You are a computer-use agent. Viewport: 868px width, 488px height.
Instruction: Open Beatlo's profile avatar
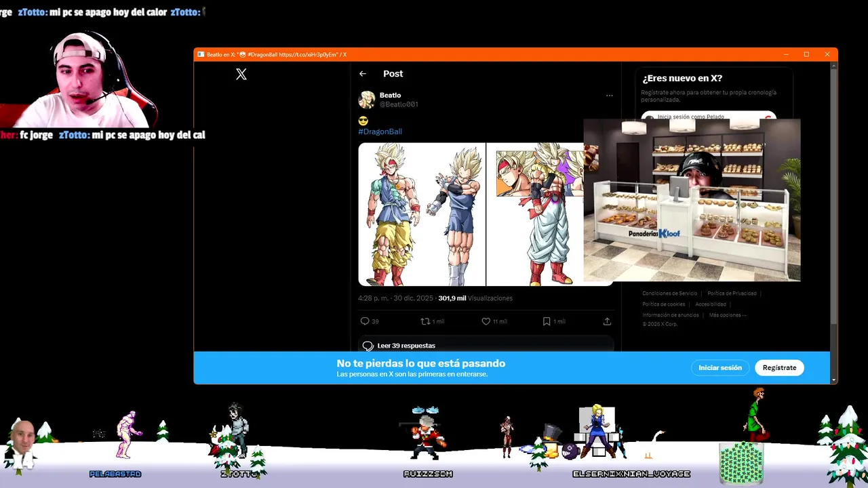click(x=367, y=100)
